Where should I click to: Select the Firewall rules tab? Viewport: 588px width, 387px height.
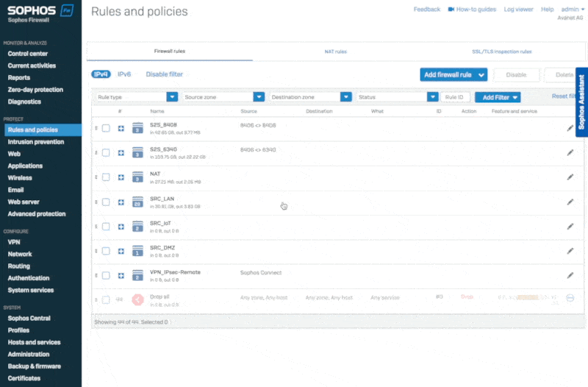170,51
